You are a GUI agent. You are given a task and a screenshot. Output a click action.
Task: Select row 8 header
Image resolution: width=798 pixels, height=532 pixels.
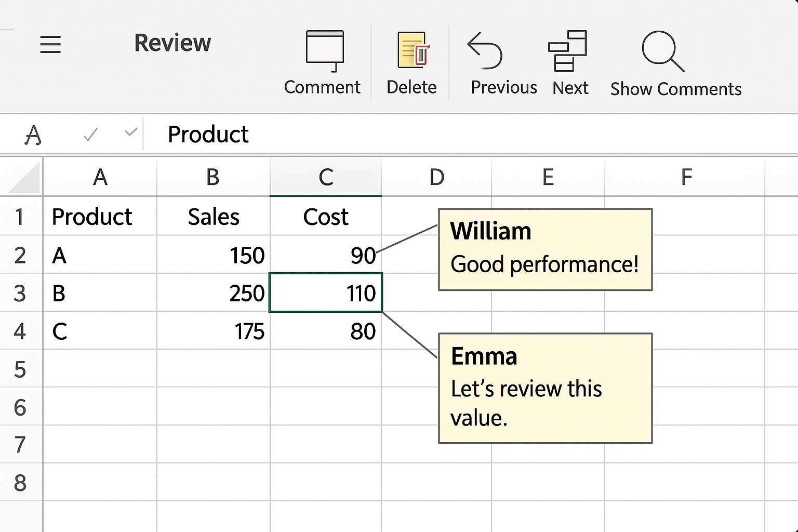(x=20, y=483)
